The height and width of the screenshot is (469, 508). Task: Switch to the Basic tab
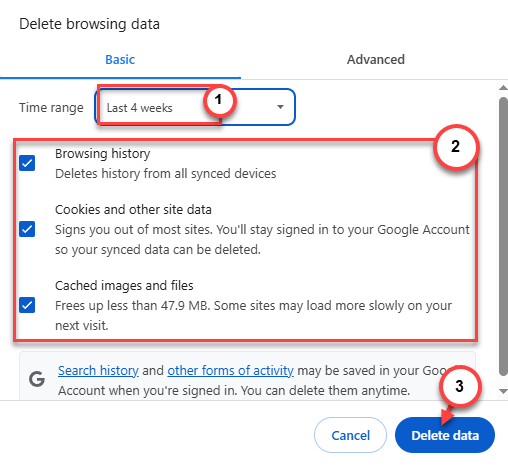(120, 60)
